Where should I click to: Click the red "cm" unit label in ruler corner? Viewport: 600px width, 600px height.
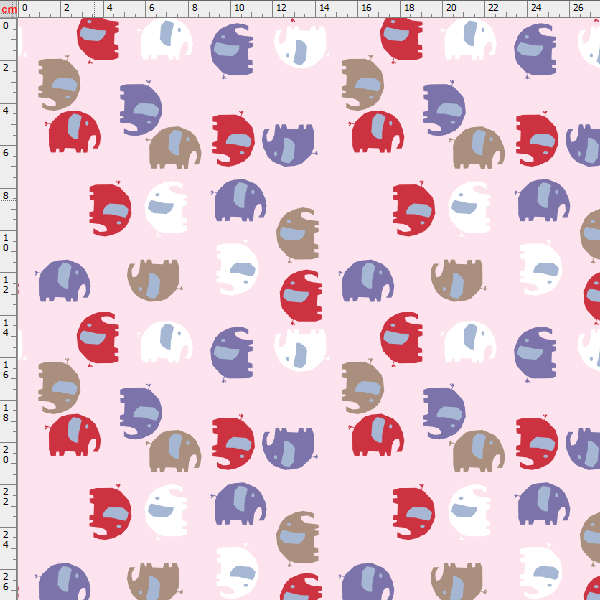[8, 9]
